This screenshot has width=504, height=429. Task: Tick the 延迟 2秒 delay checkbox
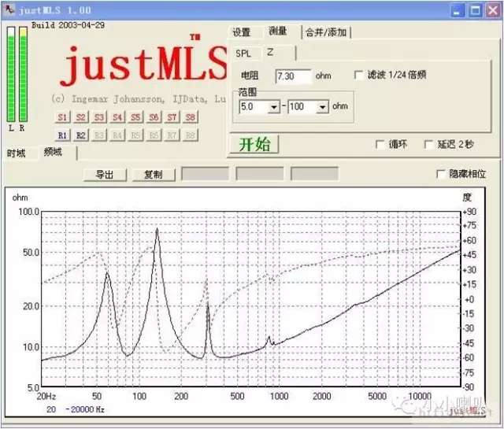point(429,145)
